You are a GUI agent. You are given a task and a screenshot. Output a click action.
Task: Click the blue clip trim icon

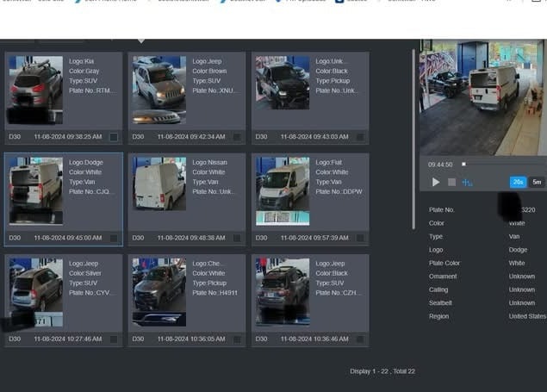click(468, 182)
